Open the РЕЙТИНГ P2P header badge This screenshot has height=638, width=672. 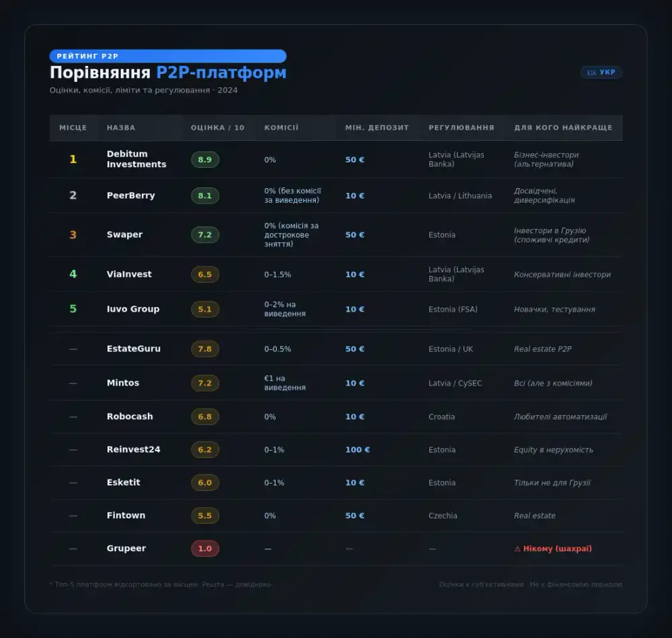pyautogui.click(x=167, y=56)
